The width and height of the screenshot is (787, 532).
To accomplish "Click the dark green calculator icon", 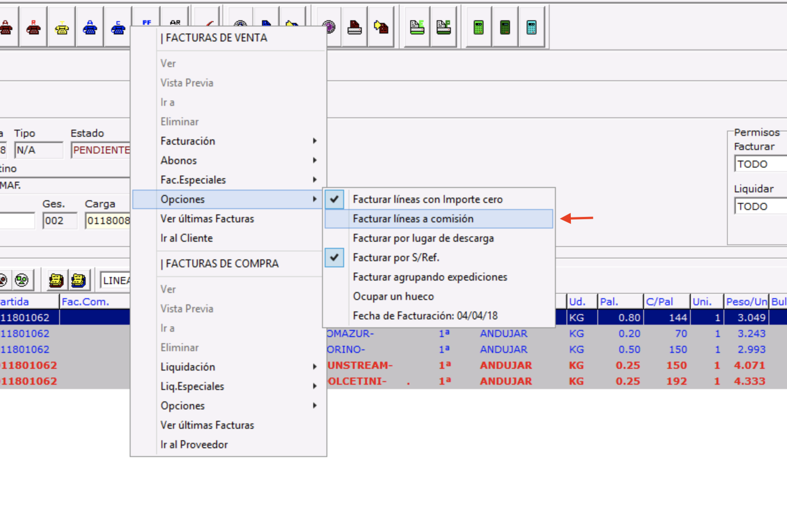I will (x=505, y=27).
